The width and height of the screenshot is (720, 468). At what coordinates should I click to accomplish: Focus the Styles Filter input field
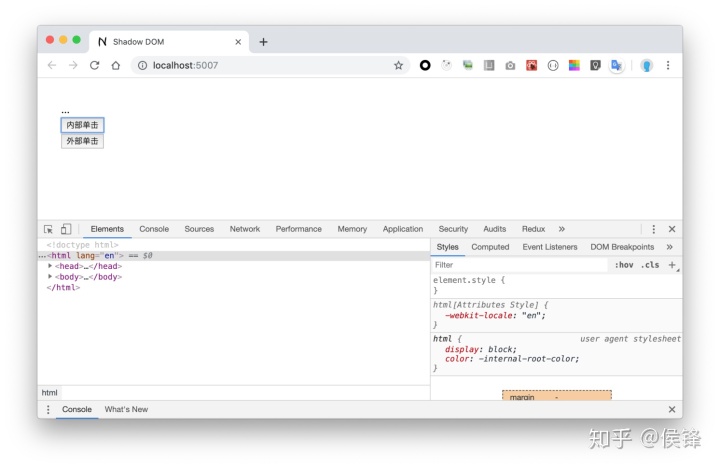520,265
